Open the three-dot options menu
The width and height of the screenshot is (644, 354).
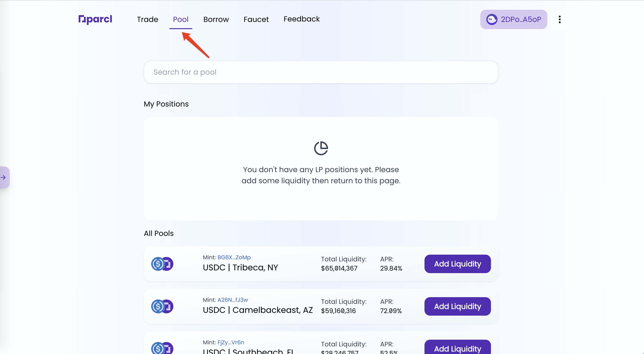coord(560,19)
